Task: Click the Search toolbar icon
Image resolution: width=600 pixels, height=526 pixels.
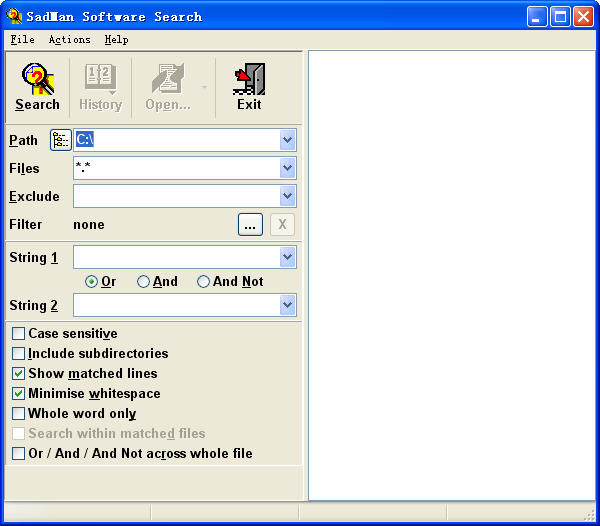Action: point(37,78)
